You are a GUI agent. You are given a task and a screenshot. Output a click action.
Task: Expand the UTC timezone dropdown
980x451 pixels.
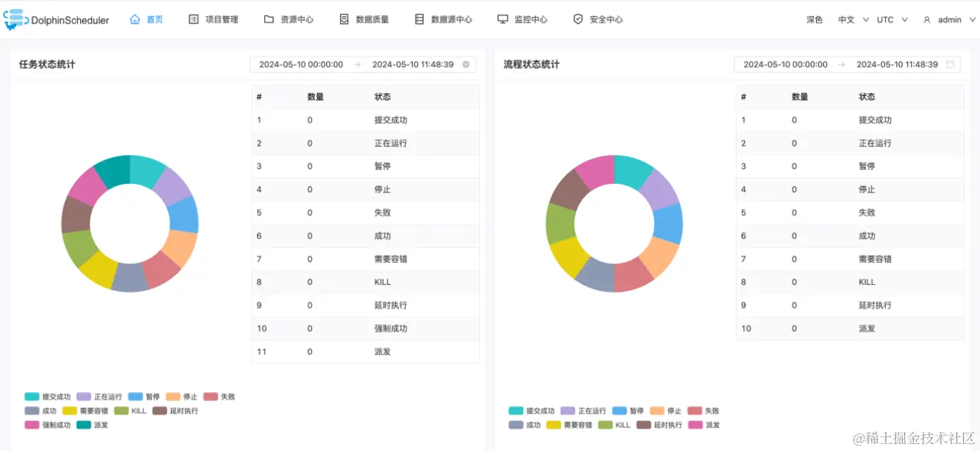pyautogui.click(x=893, y=20)
